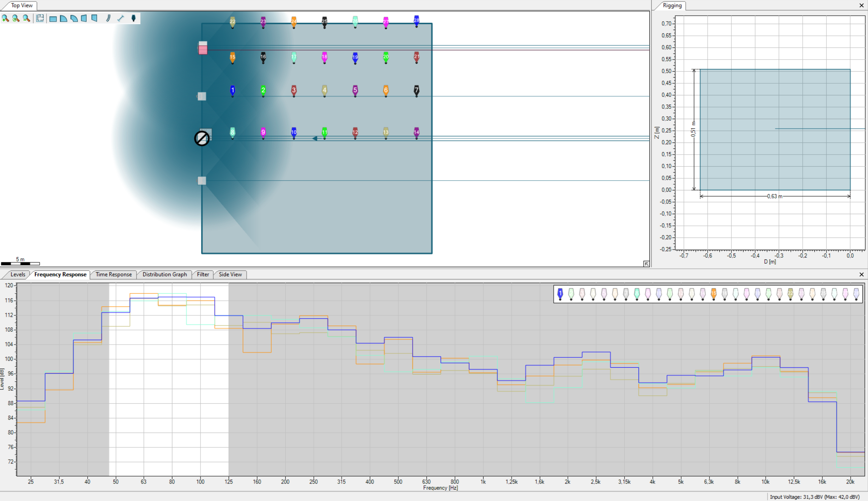Select the rectangular audience area tool

53,19
